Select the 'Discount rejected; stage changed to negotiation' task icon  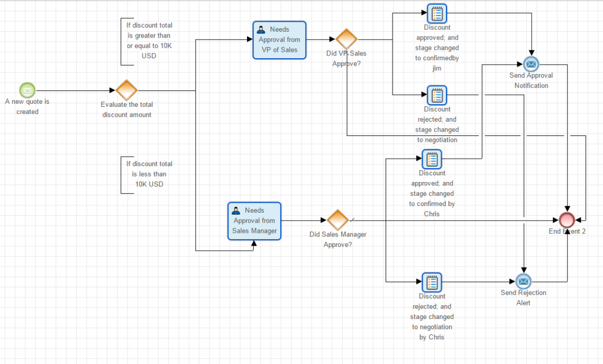point(437,96)
